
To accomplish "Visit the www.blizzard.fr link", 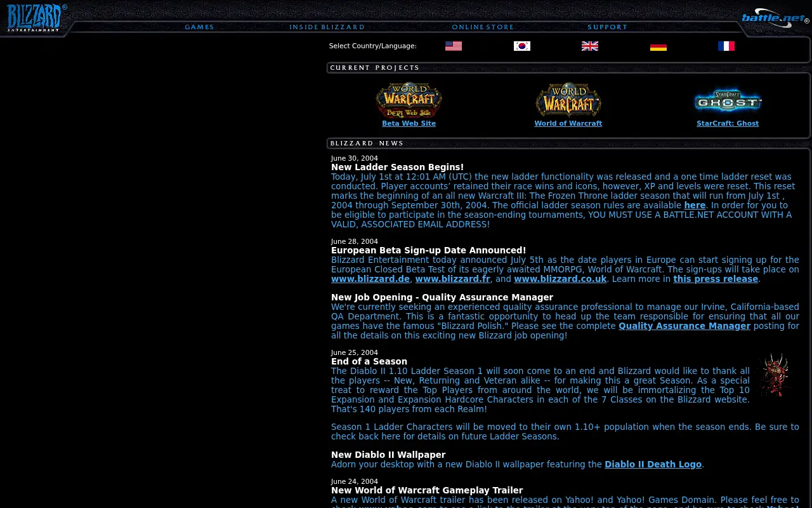I will [x=453, y=279].
